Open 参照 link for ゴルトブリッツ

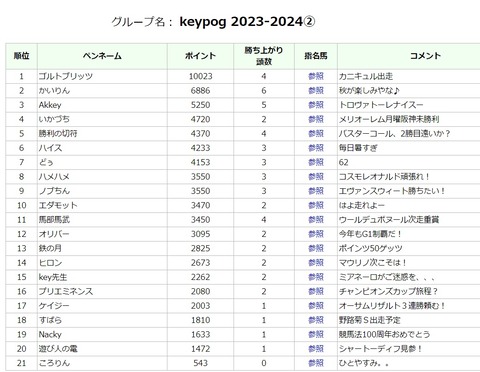316,76
